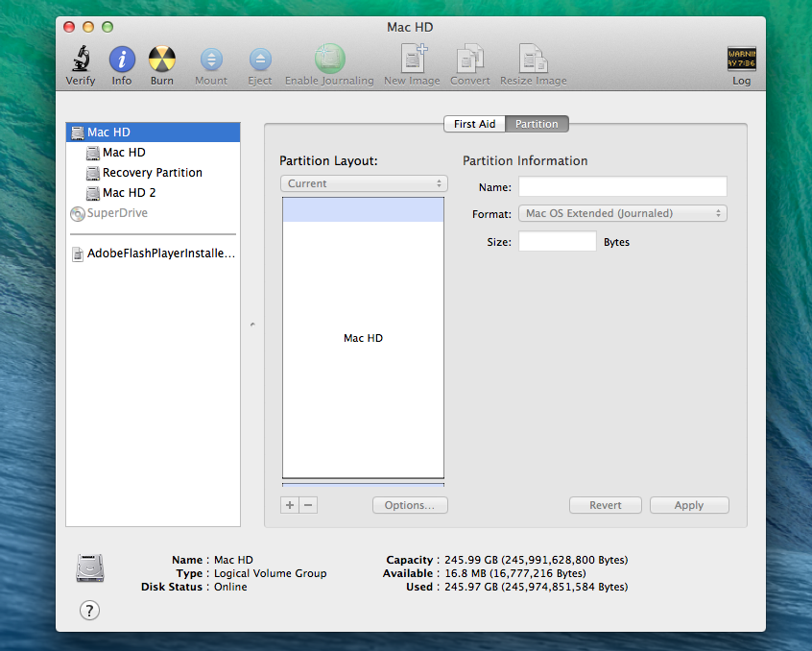Click the Burn disc icon
The width and height of the screenshot is (812, 651).
tap(162, 59)
